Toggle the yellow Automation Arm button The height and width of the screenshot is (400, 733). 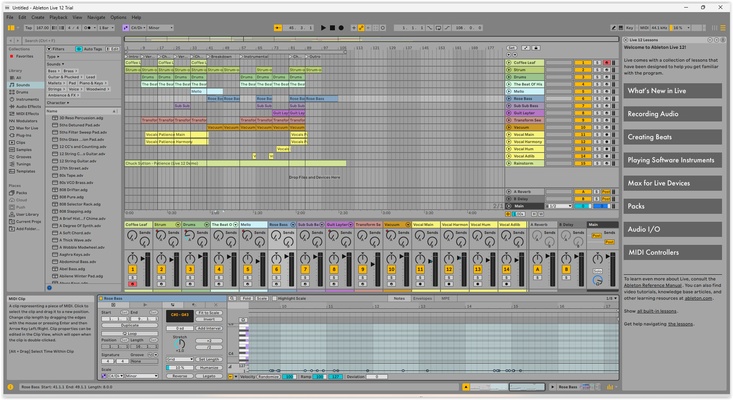pyautogui.click(x=361, y=28)
